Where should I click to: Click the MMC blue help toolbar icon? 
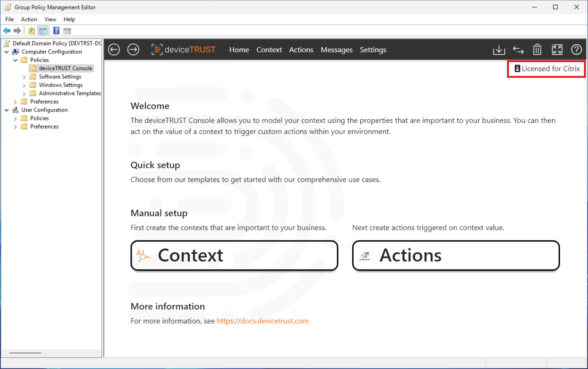point(56,31)
